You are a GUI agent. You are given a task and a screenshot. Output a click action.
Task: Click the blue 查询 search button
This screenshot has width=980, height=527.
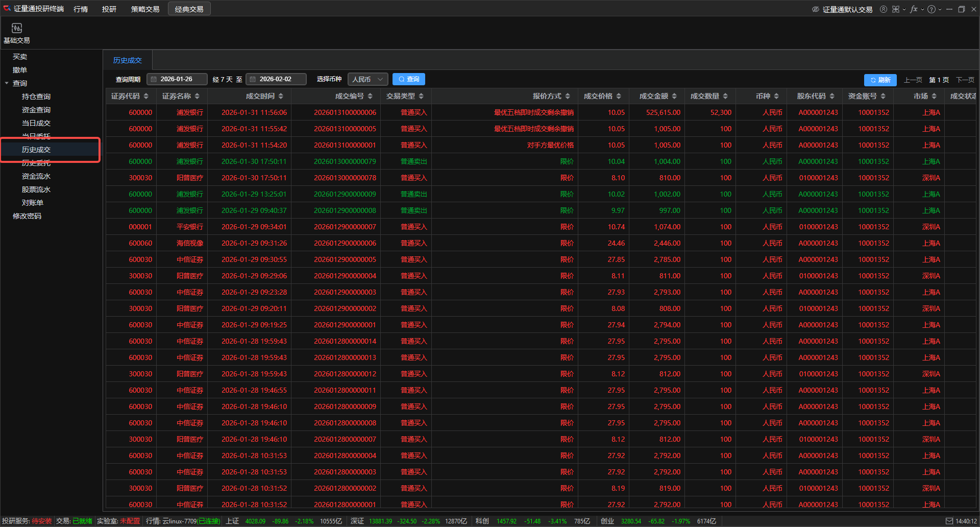409,79
